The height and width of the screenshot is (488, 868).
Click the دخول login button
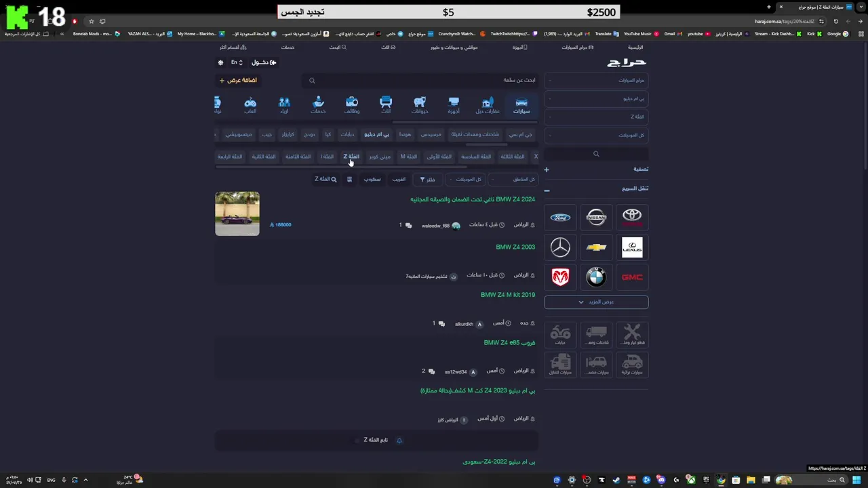point(264,62)
